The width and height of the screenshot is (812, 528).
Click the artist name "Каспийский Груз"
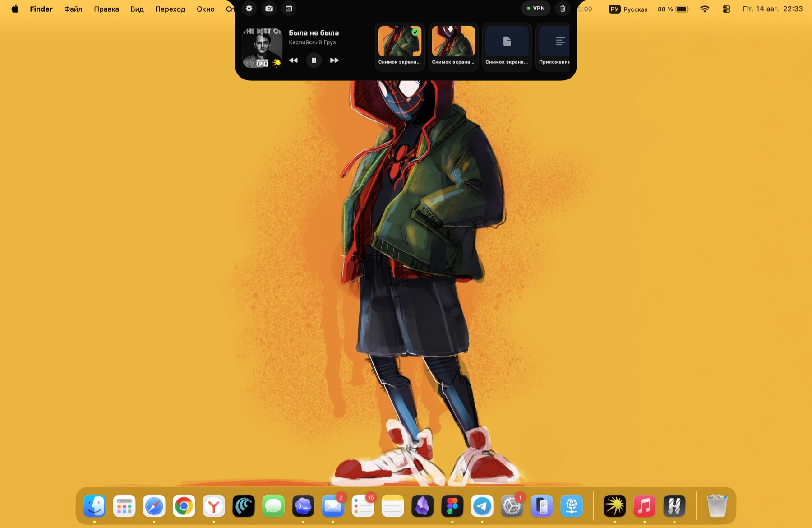pos(312,42)
